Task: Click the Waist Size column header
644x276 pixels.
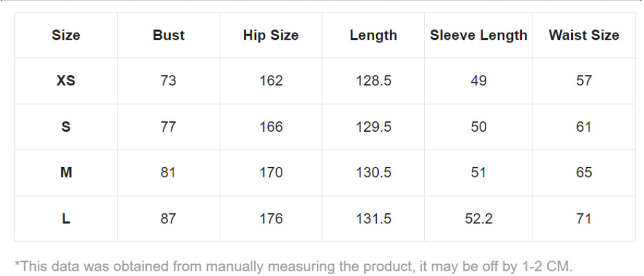Action: click(x=584, y=35)
